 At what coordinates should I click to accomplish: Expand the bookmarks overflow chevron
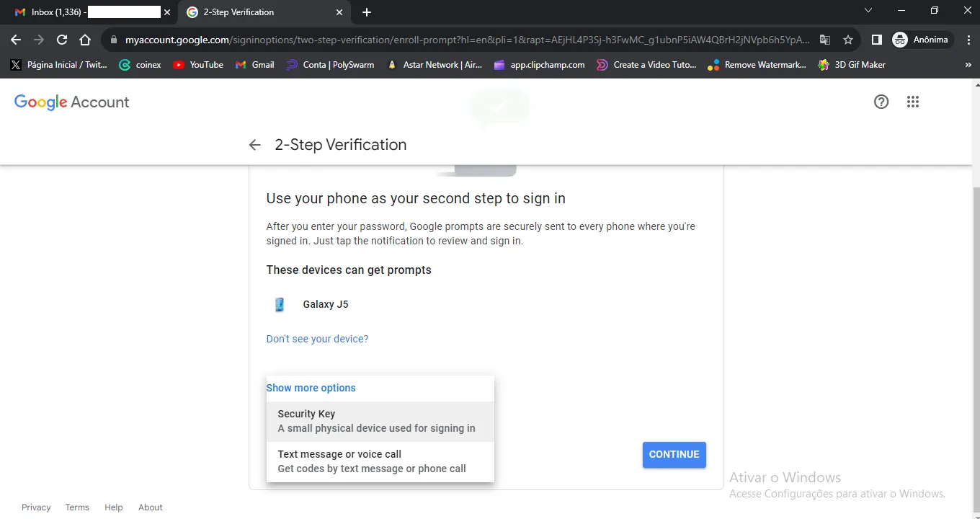click(x=968, y=65)
